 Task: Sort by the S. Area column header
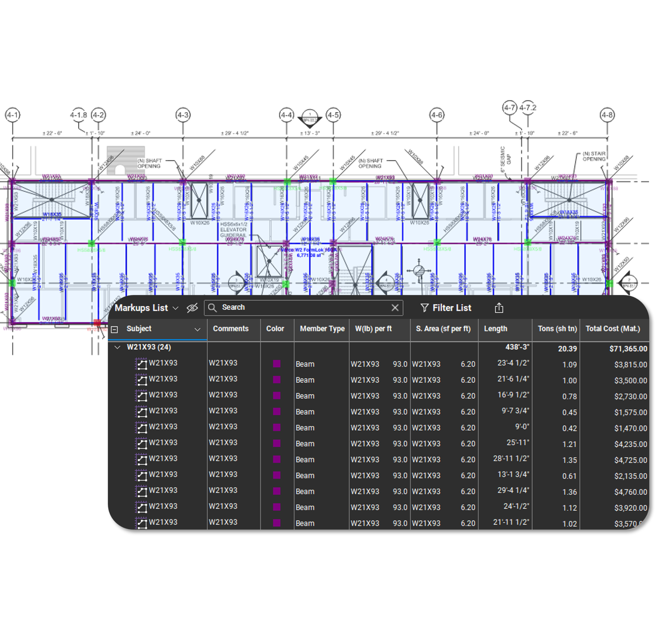click(x=443, y=328)
